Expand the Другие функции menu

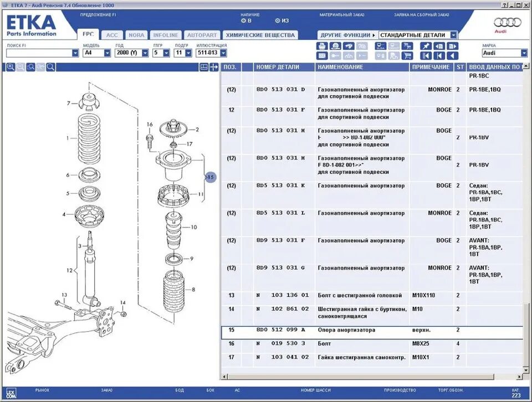pos(347,35)
